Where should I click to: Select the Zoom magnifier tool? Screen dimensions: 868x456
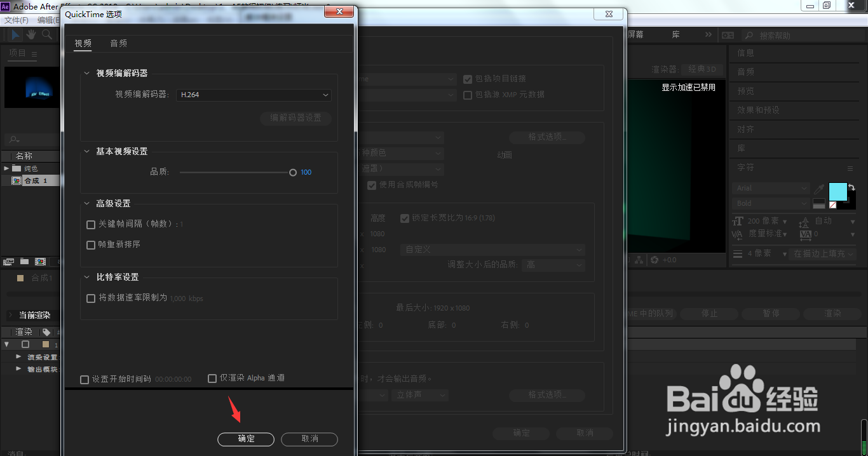coord(47,34)
